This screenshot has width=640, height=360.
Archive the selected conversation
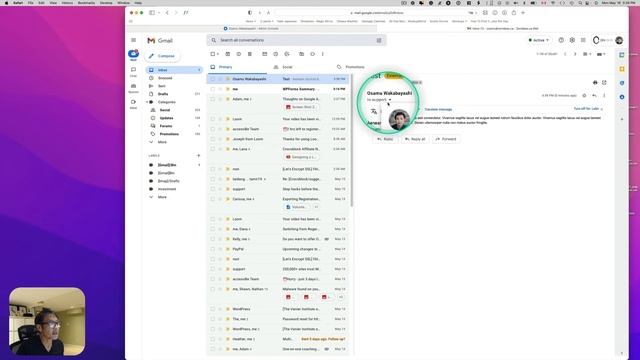pos(228,54)
